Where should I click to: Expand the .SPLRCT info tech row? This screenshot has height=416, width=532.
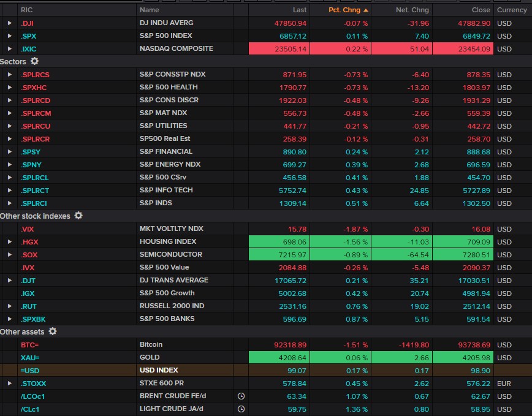click(x=9, y=190)
